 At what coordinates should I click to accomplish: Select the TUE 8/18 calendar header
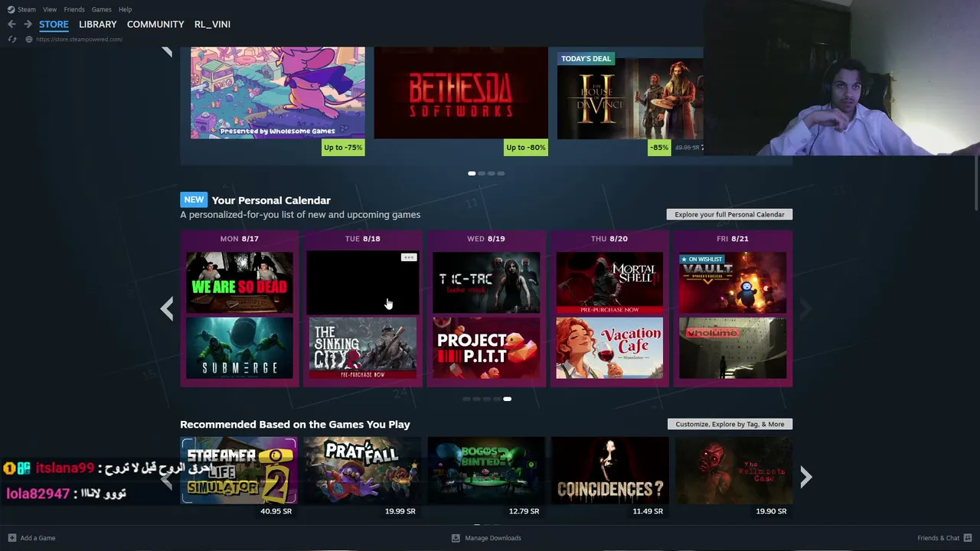pos(363,239)
